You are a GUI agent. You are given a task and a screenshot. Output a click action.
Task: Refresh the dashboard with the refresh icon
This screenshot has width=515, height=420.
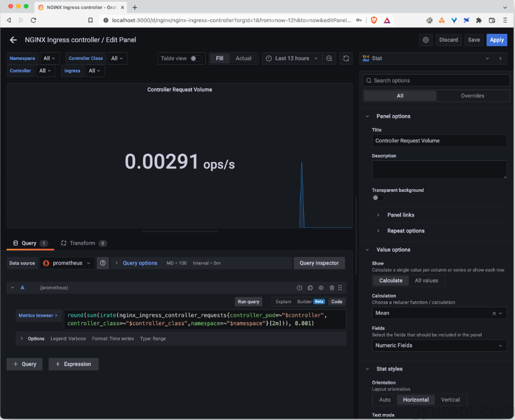click(x=346, y=59)
